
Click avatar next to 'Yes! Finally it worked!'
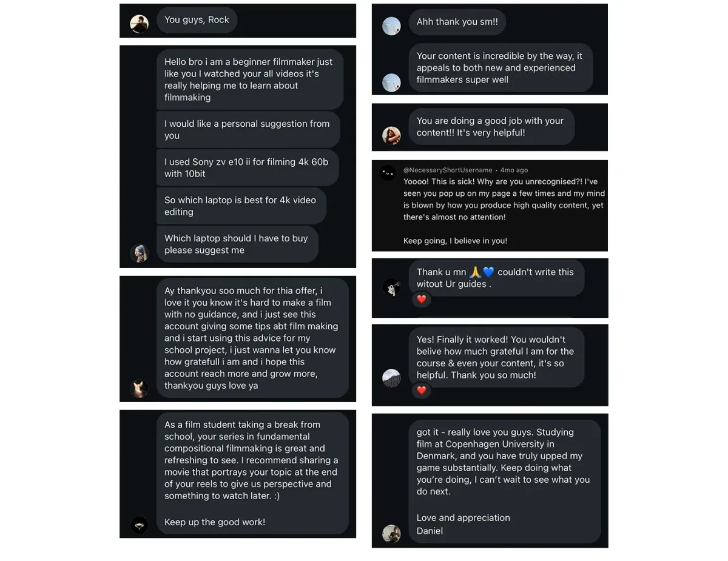(391, 378)
